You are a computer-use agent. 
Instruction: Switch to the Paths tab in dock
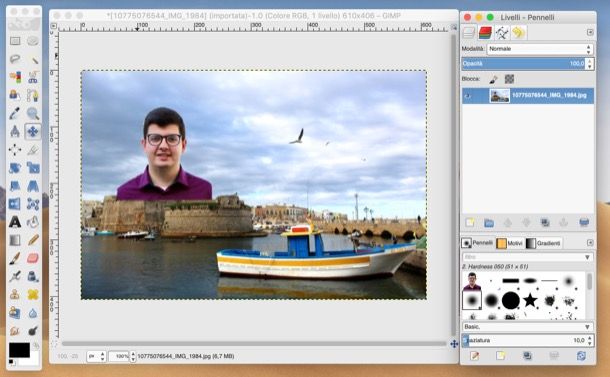pos(501,33)
